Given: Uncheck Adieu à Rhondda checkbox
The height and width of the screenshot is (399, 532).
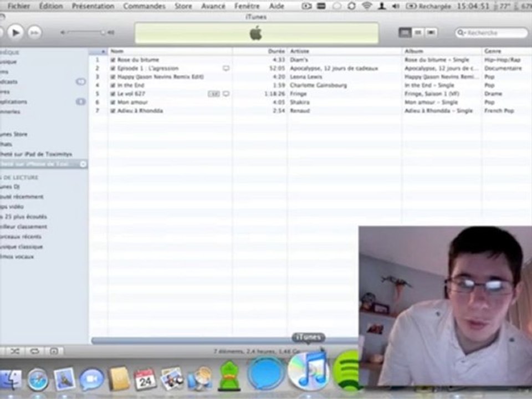Looking at the screenshot, I should point(112,111).
